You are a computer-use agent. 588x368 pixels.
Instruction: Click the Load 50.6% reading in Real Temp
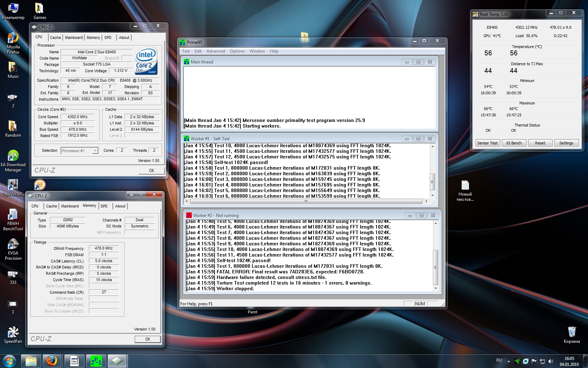click(x=526, y=36)
